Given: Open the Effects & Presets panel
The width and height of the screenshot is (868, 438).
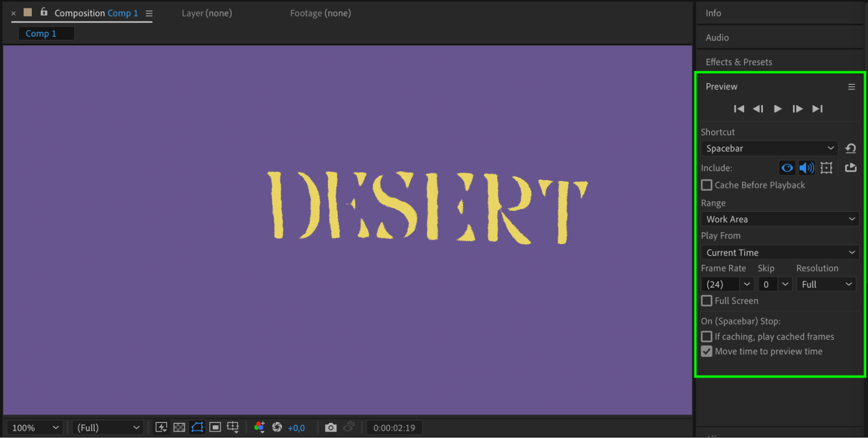Looking at the screenshot, I should (x=739, y=62).
